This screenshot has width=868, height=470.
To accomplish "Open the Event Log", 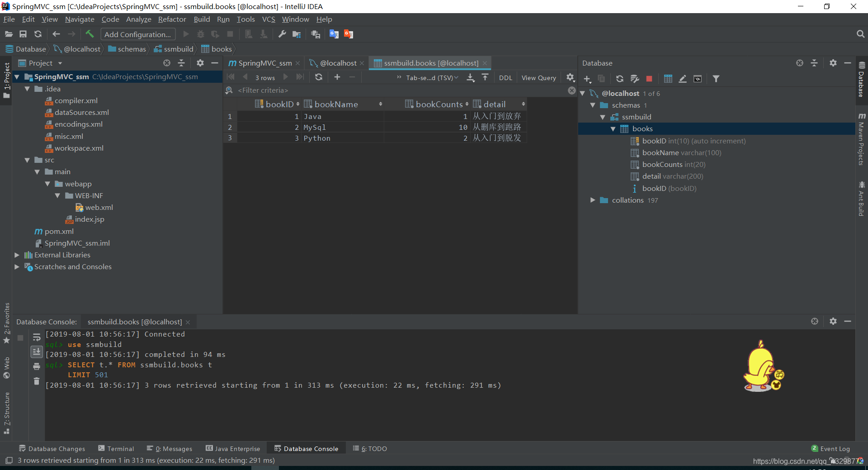I will point(830,449).
